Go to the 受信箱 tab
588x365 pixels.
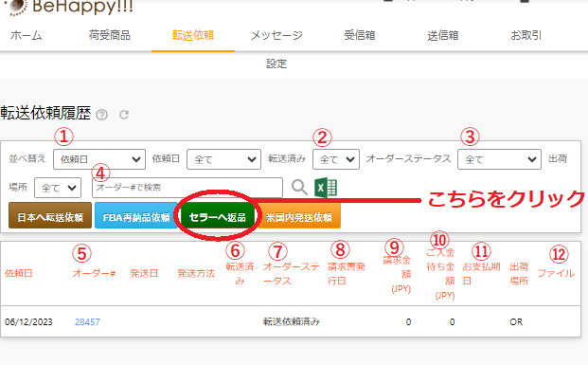pyautogui.click(x=360, y=35)
